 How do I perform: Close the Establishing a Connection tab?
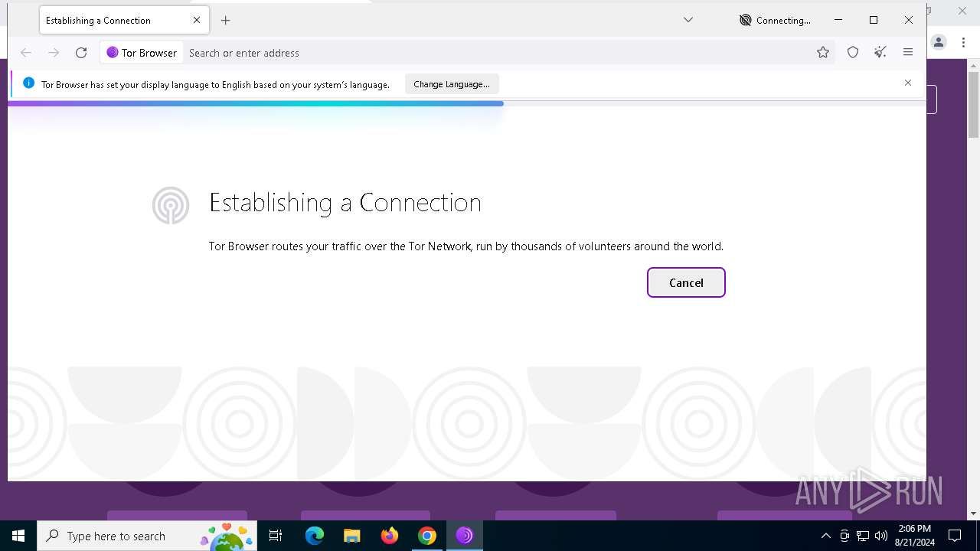[197, 21]
